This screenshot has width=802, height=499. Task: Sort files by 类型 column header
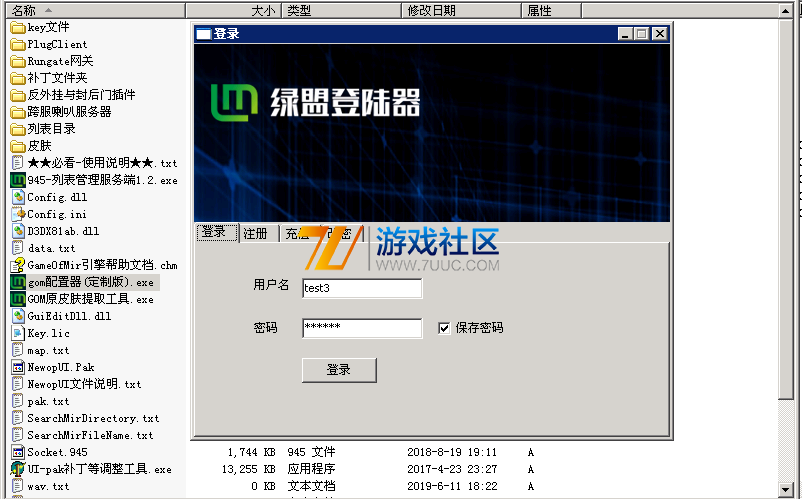[x=342, y=10]
